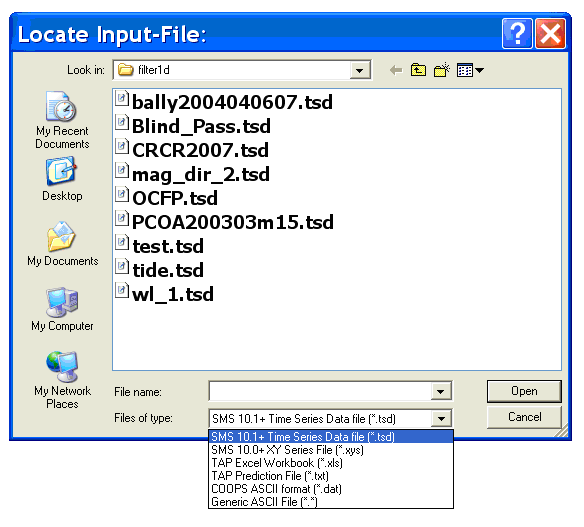The height and width of the screenshot is (527, 584).
Task: Click the Up One Level folder icon
Action: click(418, 70)
